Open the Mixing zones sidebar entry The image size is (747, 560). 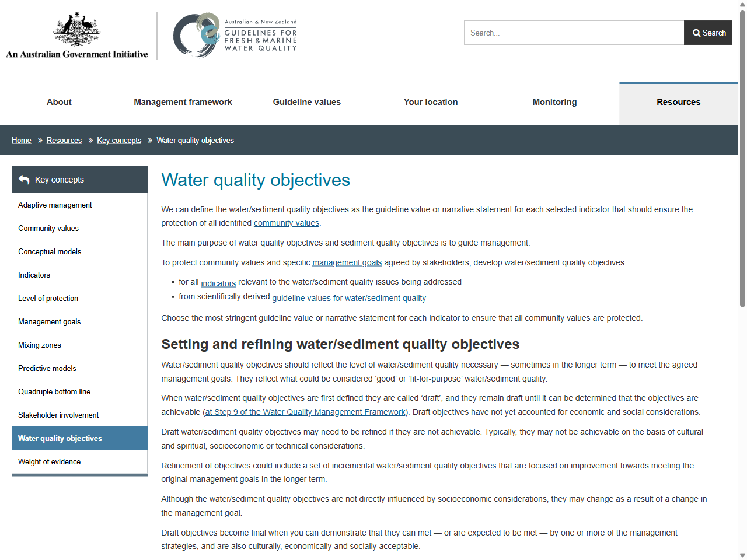pyautogui.click(x=39, y=345)
